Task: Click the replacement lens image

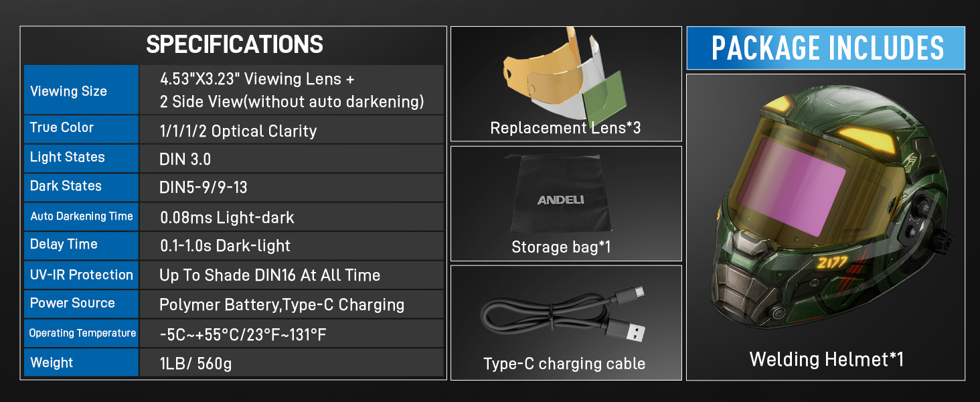Action: point(564,74)
